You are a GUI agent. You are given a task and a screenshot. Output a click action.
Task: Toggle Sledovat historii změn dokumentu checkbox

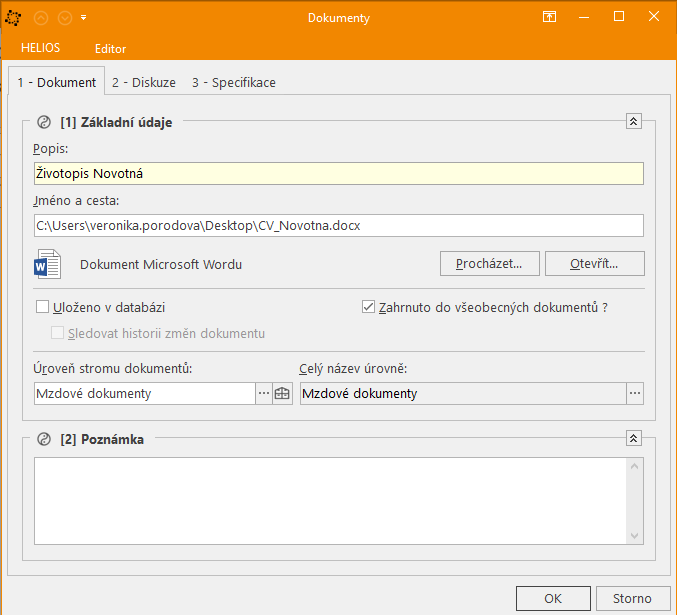(x=59, y=333)
